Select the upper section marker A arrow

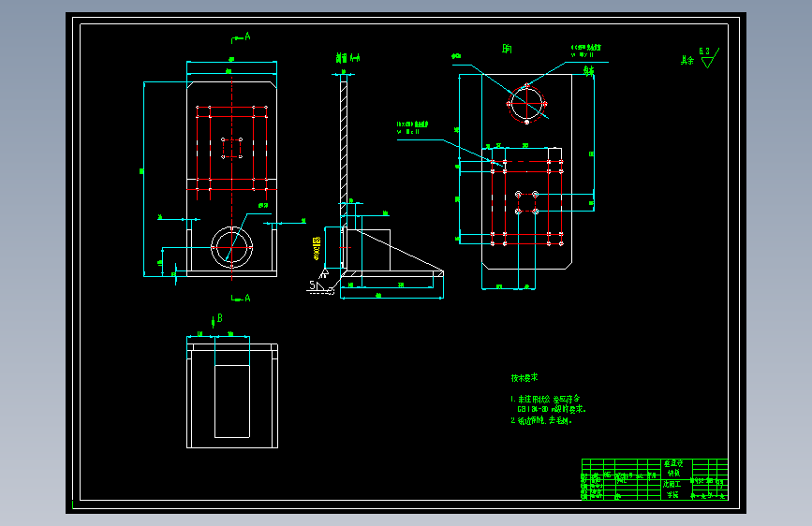(x=241, y=37)
